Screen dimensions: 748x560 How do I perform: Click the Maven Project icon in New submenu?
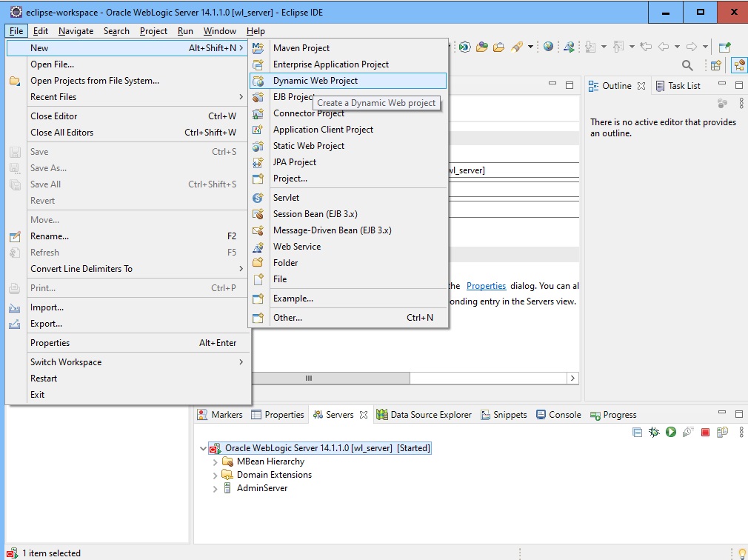(258, 47)
